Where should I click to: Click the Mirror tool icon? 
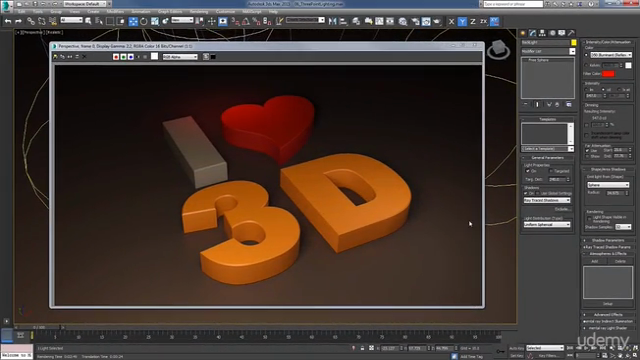(333, 21)
